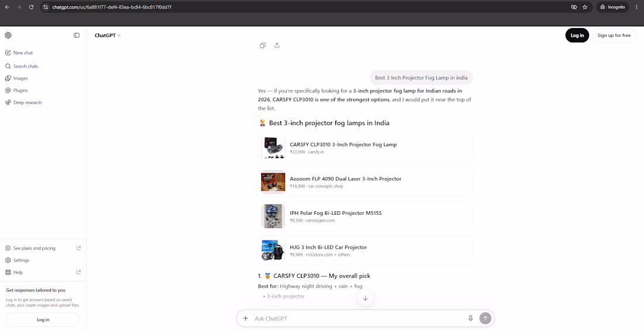Open HJG 3 Inch Bi-LED Car Projector card
The height and width of the screenshot is (330, 644).
tap(365, 250)
